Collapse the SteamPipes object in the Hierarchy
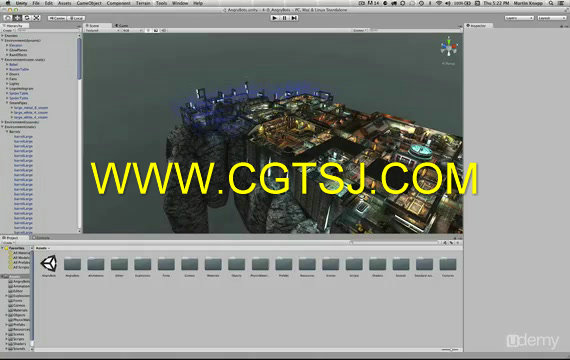Viewport: 570px width, 360px height. (x=7, y=103)
